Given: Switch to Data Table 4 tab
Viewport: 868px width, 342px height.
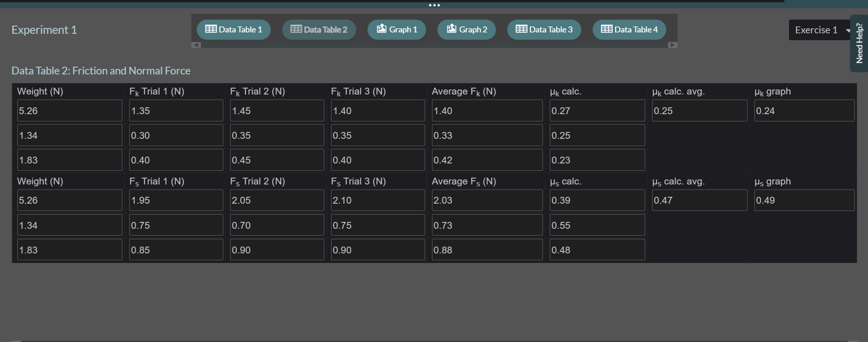Looking at the screenshot, I should click(x=629, y=30).
